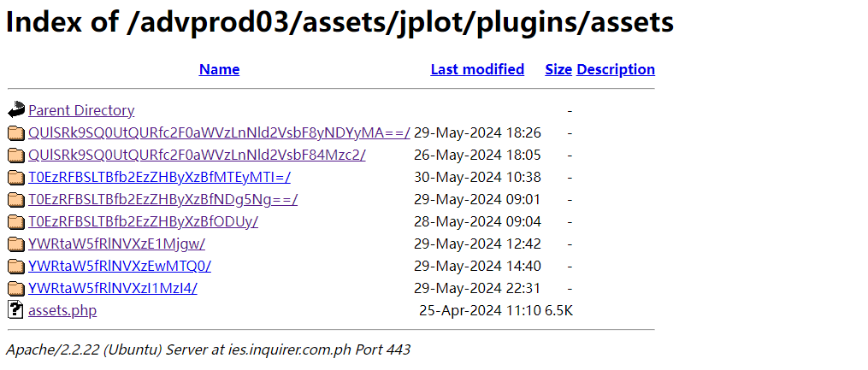Image resolution: width=868 pixels, height=370 pixels.
Task: Open the Parent Directory link
Action: (x=81, y=110)
